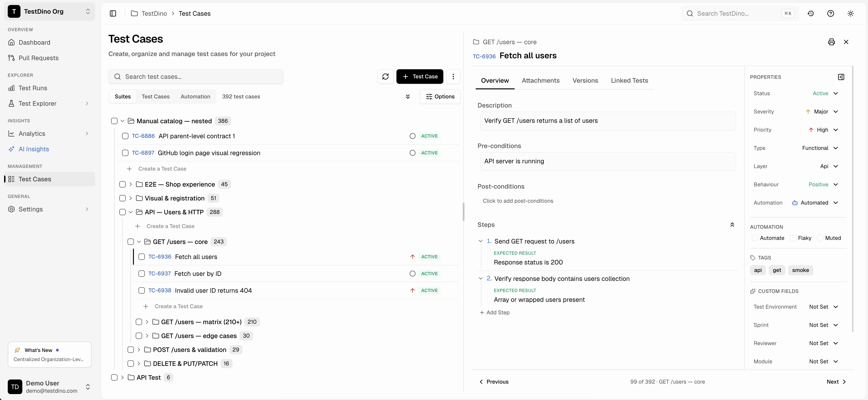Collapse all steps with the double chevron icon
868x400 pixels.
pos(733,224)
